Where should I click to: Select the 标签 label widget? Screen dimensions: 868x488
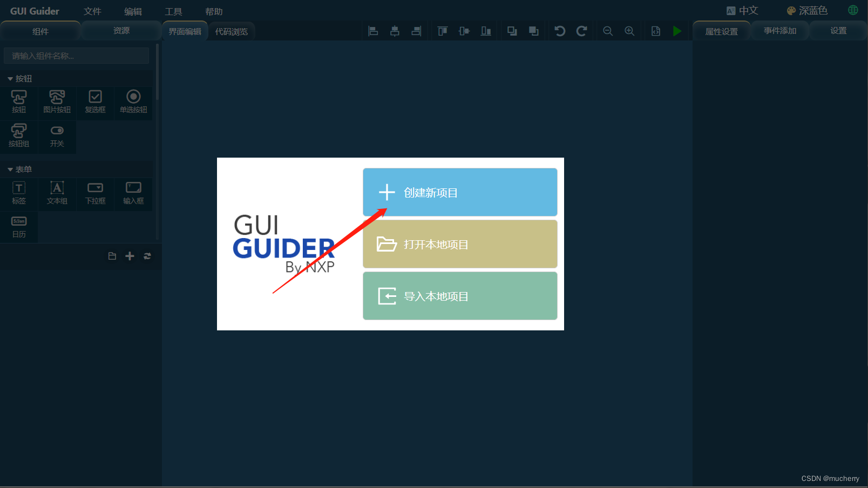point(19,193)
